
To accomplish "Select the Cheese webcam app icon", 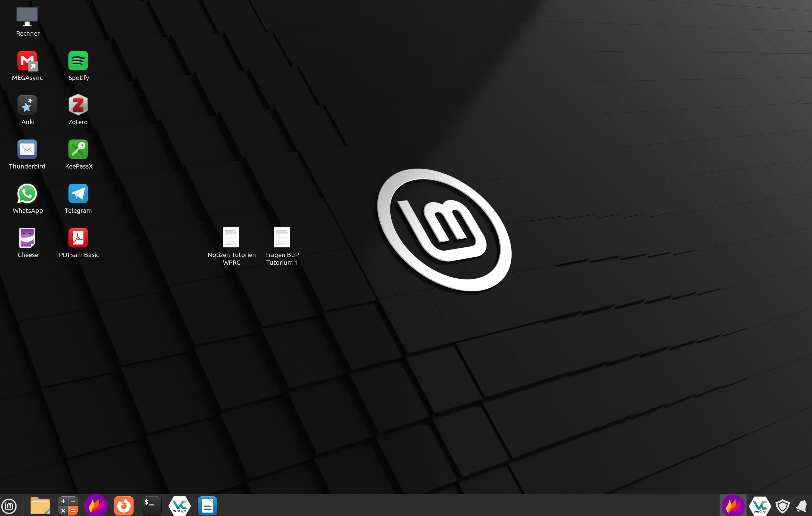I will (27, 238).
